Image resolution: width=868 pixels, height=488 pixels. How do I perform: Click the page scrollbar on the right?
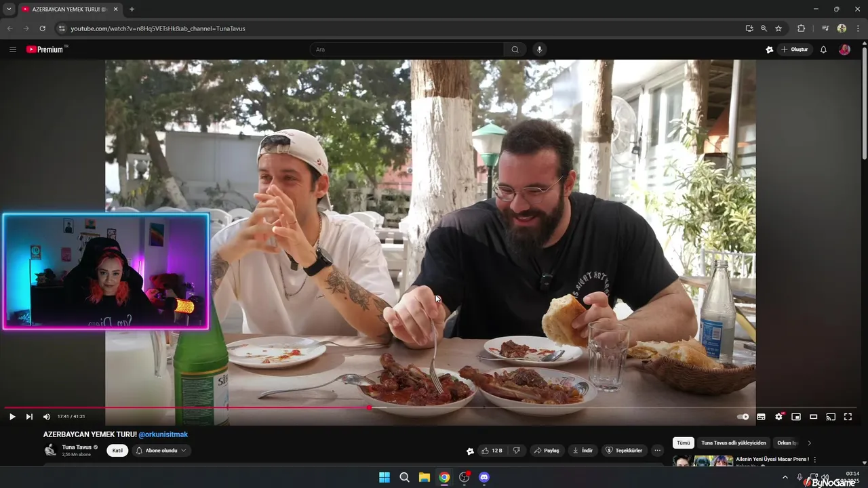(864, 102)
